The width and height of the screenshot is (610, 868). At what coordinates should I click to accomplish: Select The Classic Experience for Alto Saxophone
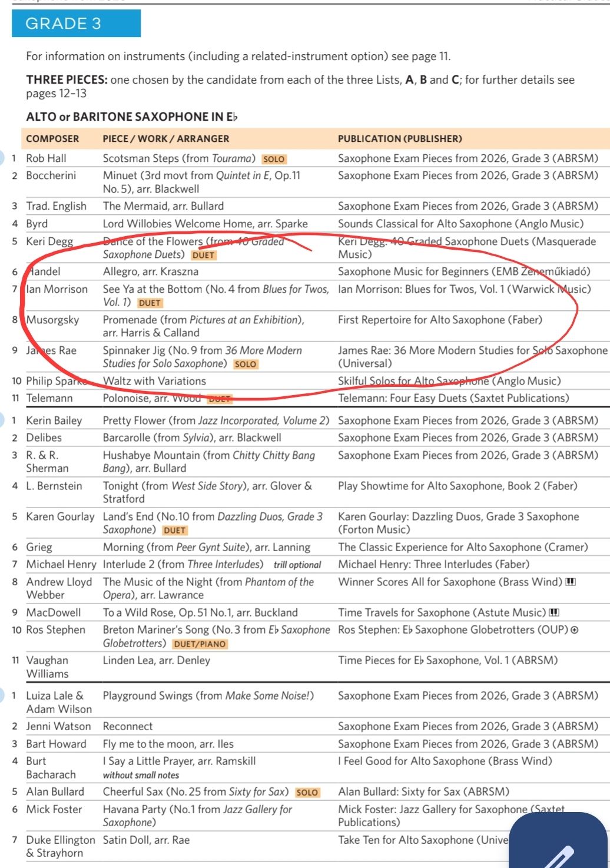(463, 547)
